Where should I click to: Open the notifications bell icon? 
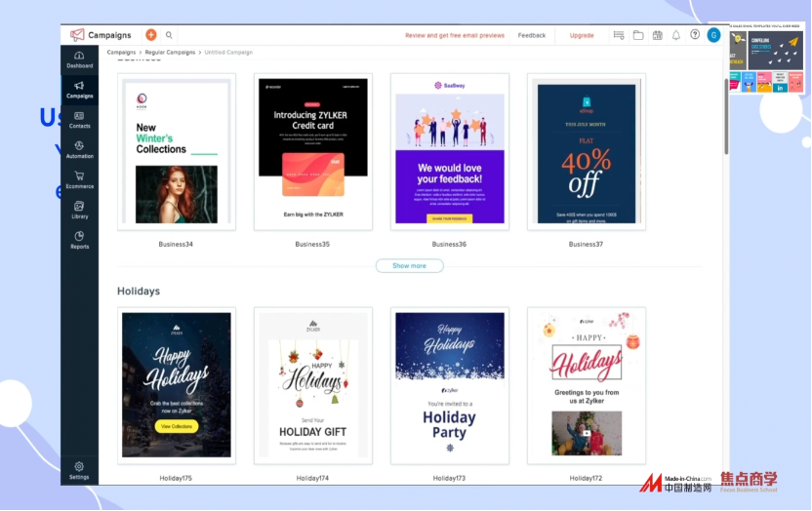pos(675,35)
